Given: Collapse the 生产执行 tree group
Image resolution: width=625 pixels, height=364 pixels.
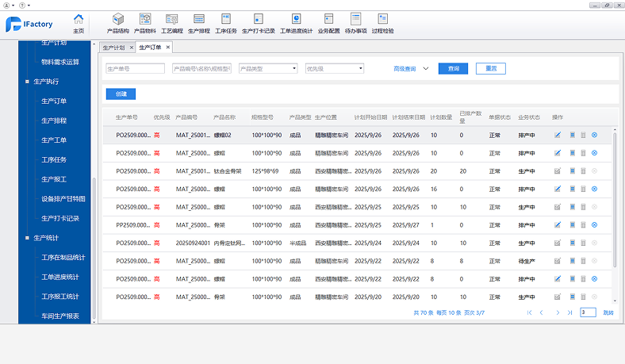Looking at the screenshot, I should 27,82.
